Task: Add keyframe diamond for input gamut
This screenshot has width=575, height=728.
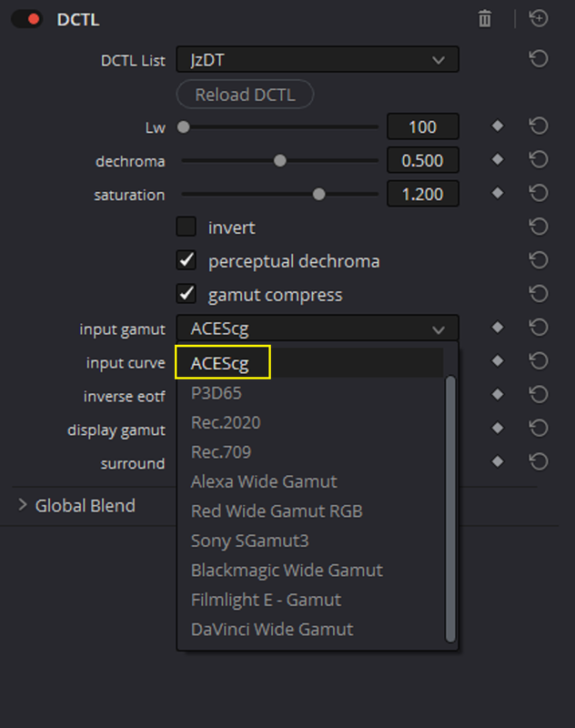Action: tap(498, 328)
